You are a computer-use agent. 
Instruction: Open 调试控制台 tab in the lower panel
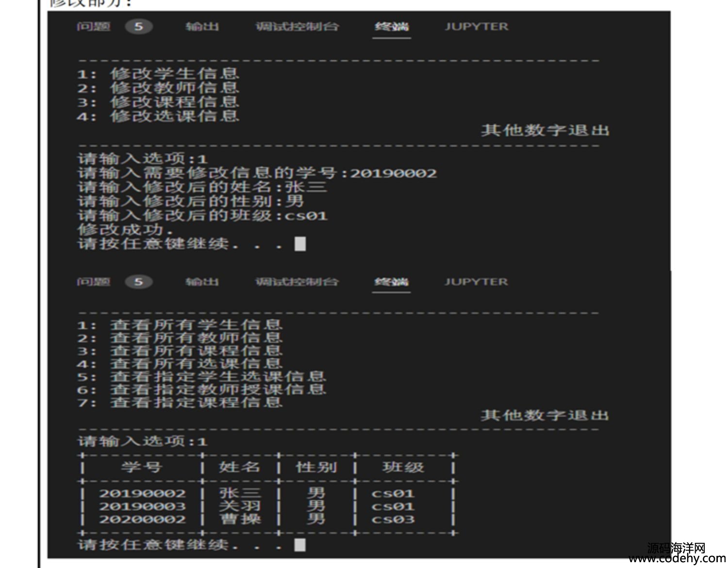pos(297,282)
